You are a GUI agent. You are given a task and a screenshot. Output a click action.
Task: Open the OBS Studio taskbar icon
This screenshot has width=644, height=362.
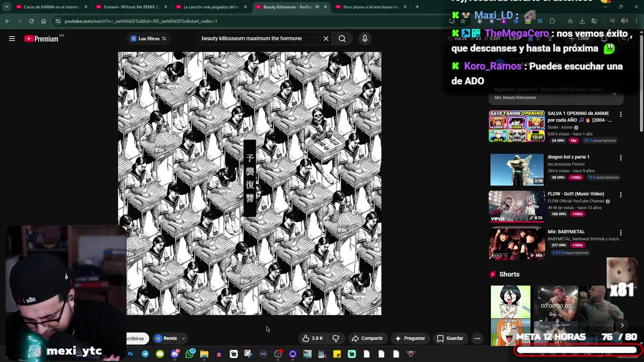click(x=278, y=354)
